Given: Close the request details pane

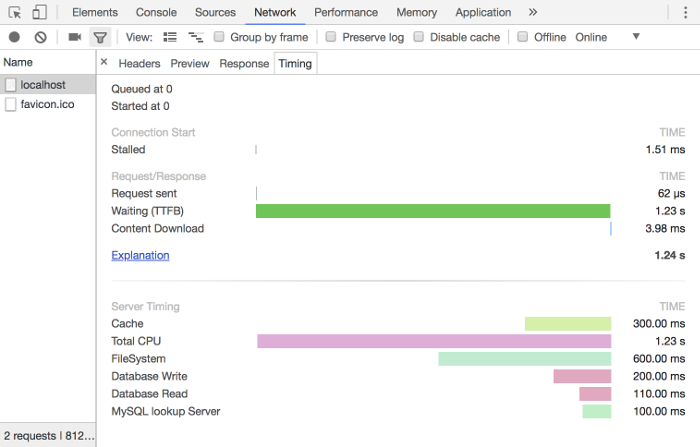Looking at the screenshot, I should [x=104, y=62].
